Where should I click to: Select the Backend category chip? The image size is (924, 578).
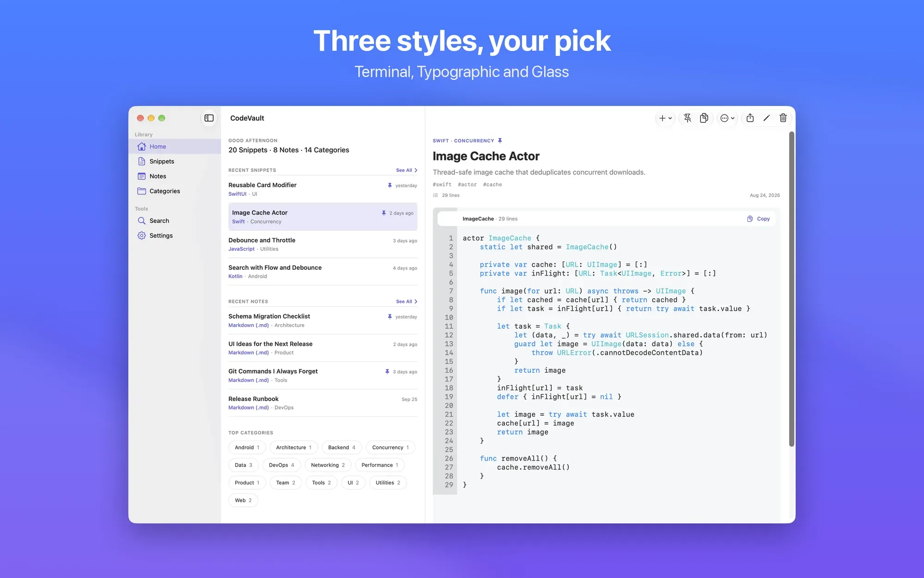341,448
